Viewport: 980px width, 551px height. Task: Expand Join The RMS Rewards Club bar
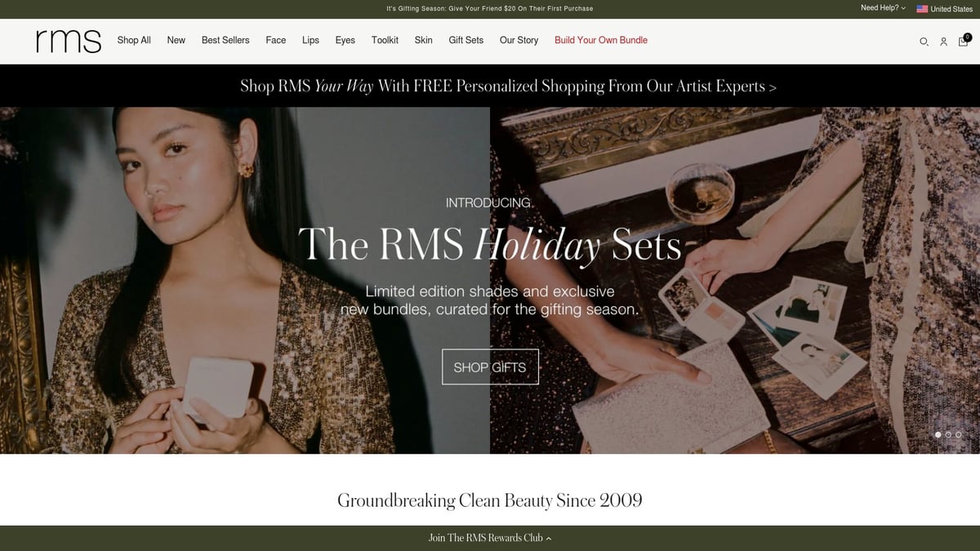(x=490, y=538)
